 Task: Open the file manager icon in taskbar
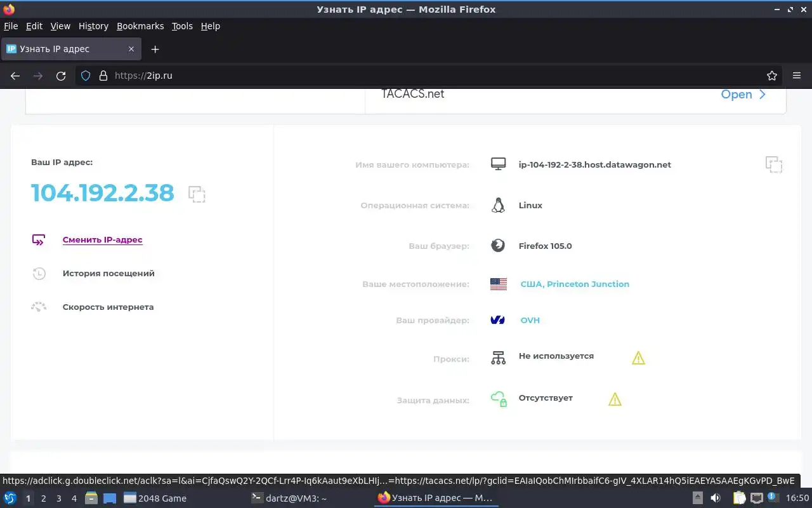[x=91, y=498]
